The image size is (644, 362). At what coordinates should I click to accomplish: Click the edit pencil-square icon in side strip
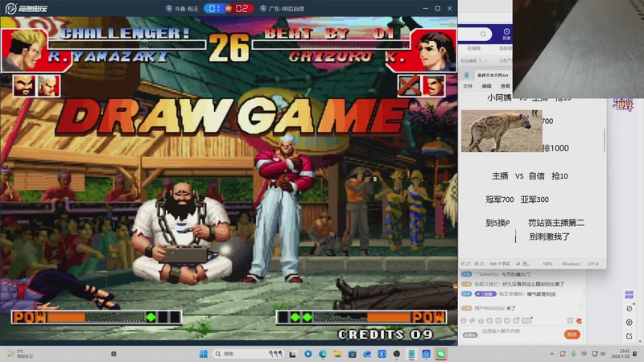[630, 335]
